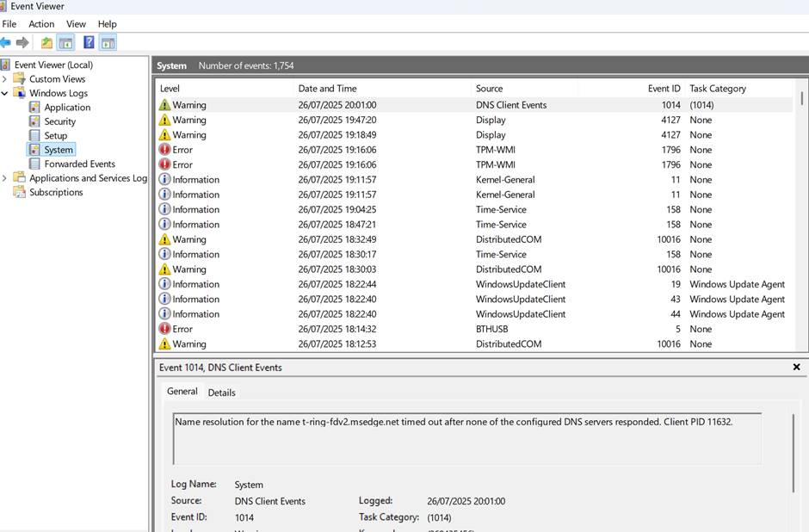This screenshot has height=532, width=809.
Task: Select Subscriptions in the tree
Action: [x=56, y=192]
